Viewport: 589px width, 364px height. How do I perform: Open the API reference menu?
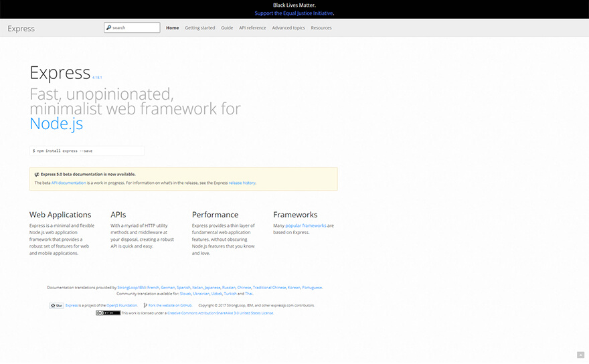tap(252, 28)
